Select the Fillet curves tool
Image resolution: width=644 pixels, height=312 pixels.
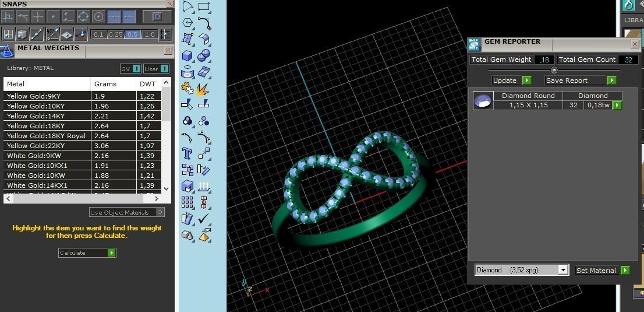pos(204,23)
